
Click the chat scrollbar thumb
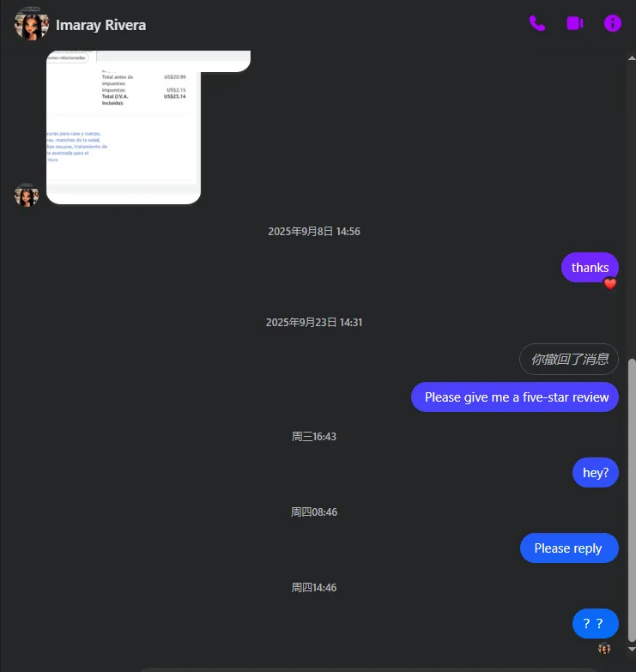[632, 500]
